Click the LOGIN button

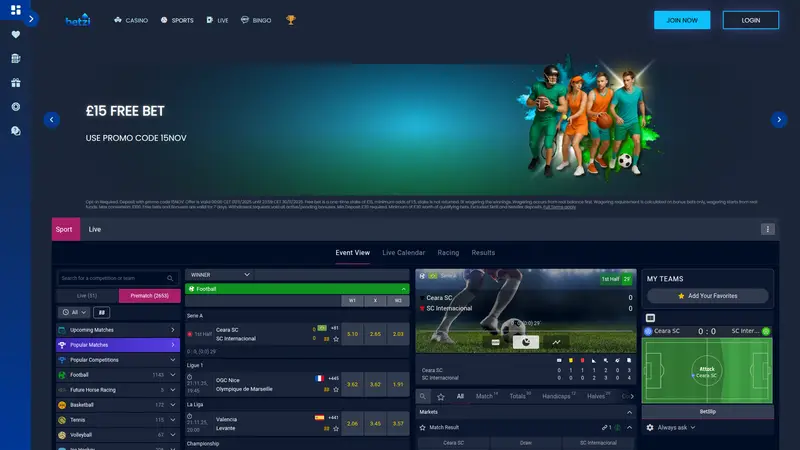tap(751, 20)
